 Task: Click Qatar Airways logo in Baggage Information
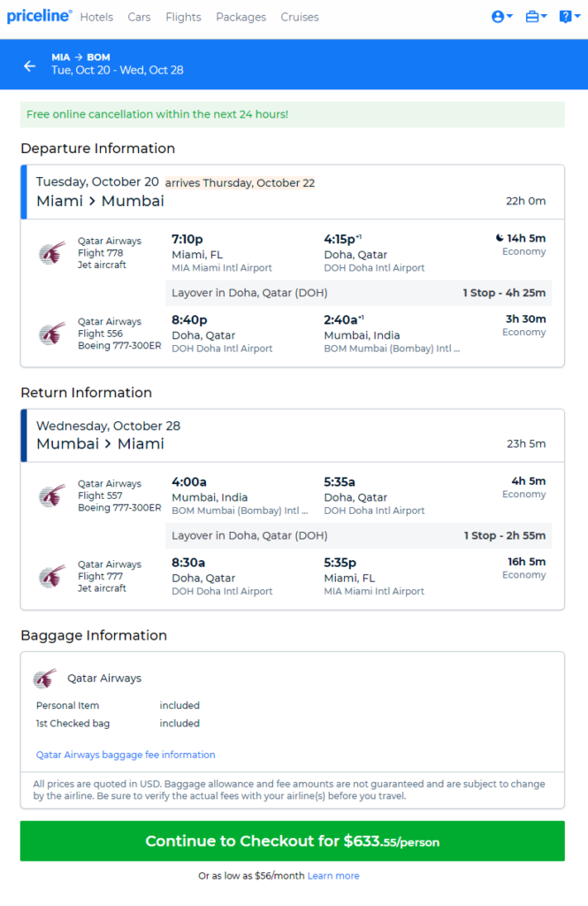(x=45, y=679)
